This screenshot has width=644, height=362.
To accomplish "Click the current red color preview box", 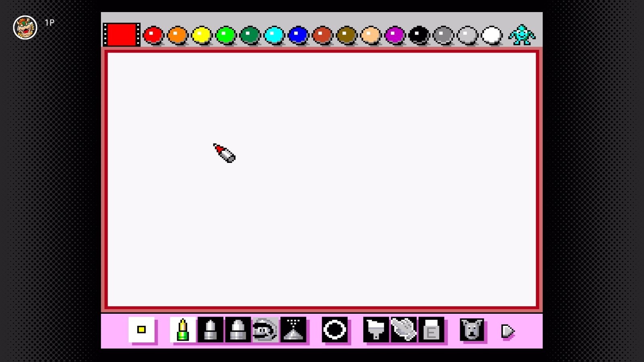I will point(122,35).
